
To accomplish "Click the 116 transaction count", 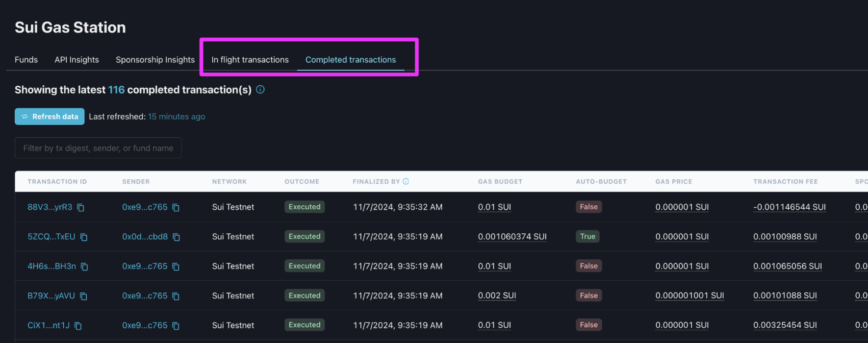I will (116, 90).
